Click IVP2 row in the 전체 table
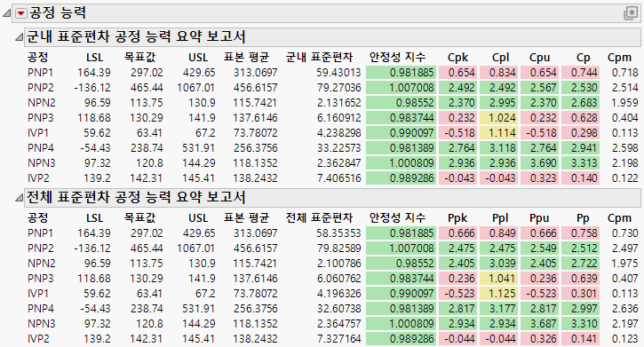 (333, 339)
